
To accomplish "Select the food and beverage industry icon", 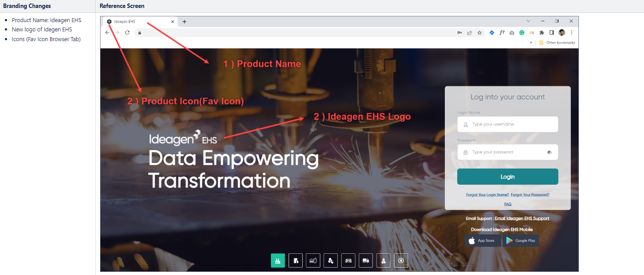I will [x=313, y=260].
